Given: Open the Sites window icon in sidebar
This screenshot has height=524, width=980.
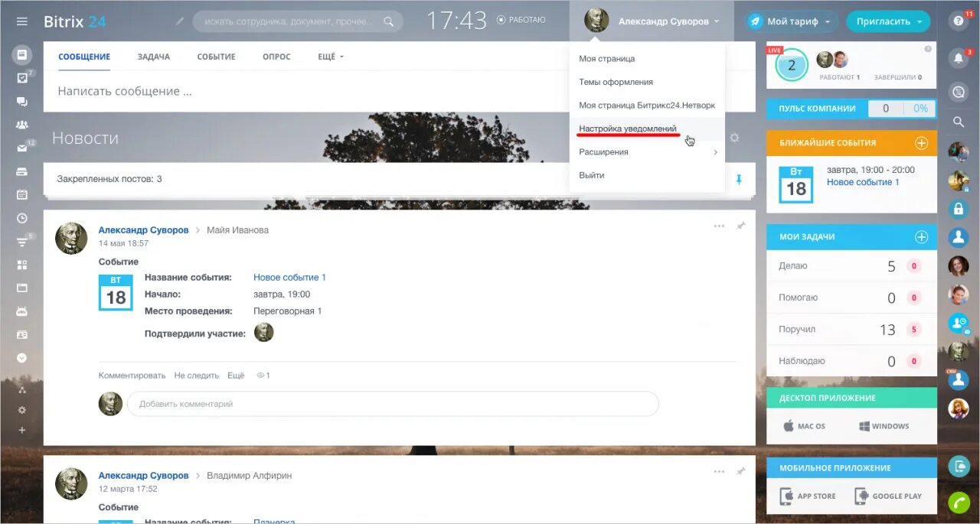Looking at the screenshot, I should [x=22, y=288].
